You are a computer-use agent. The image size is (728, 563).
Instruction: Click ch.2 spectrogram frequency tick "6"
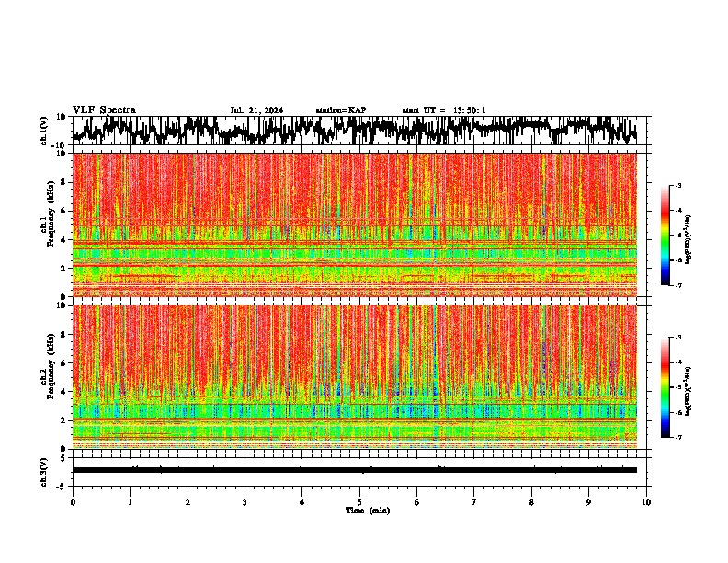pos(63,363)
